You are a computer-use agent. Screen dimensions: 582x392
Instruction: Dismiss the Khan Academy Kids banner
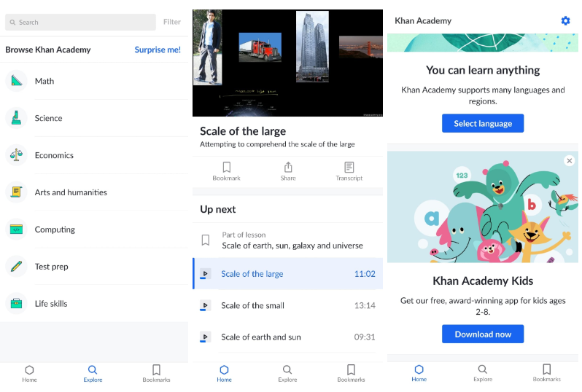click(569, 160)
